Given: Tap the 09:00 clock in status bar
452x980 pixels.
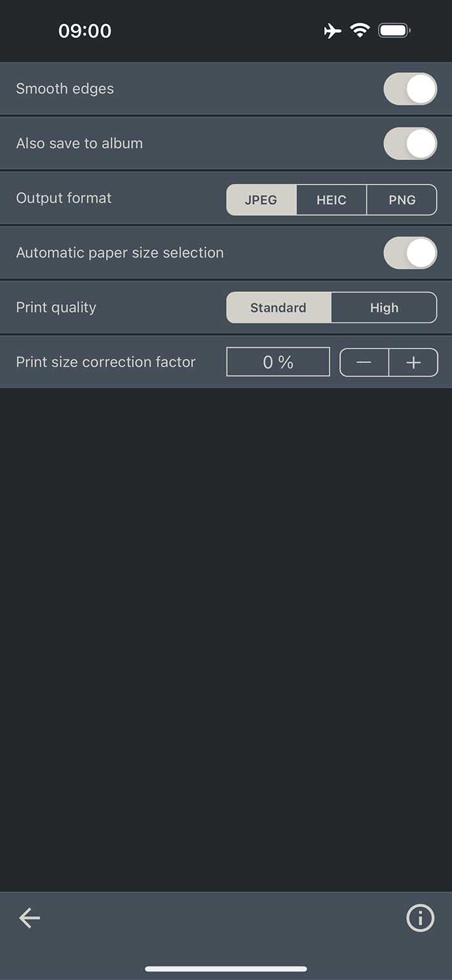Looking at the screenshot, I should pyautogui.click(x=85, y=30).
